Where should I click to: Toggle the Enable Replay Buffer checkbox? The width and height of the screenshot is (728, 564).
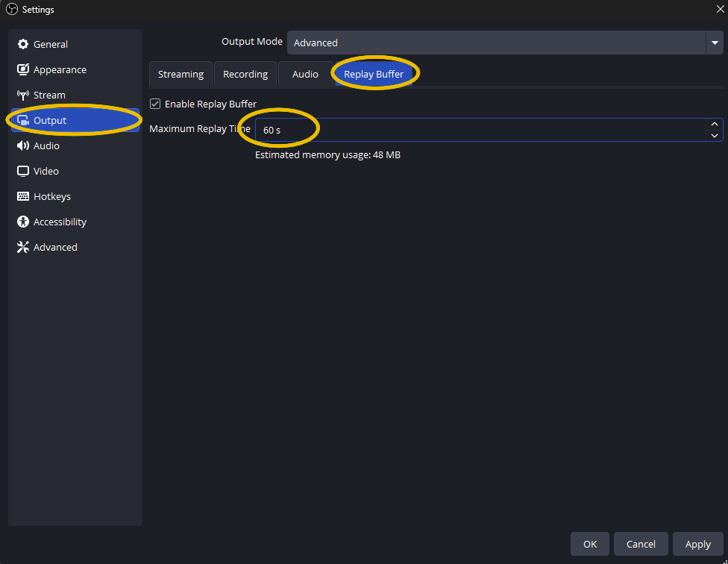click(x=155, y=104)
